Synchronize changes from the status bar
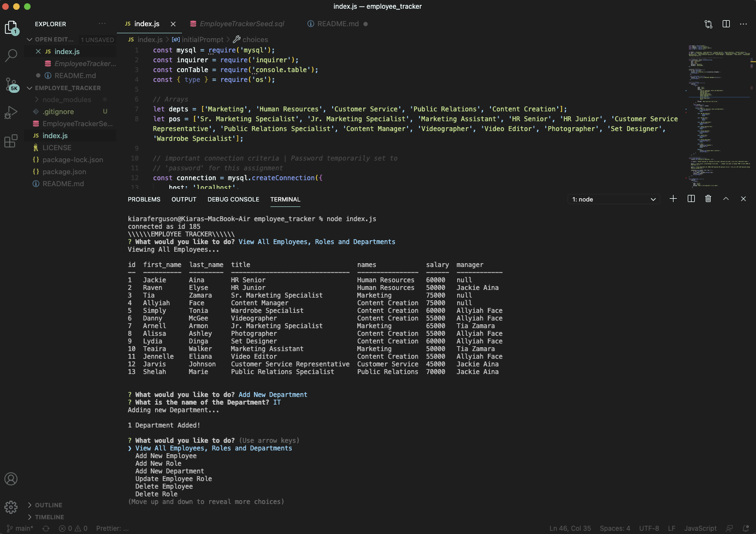 pos(46,529)
